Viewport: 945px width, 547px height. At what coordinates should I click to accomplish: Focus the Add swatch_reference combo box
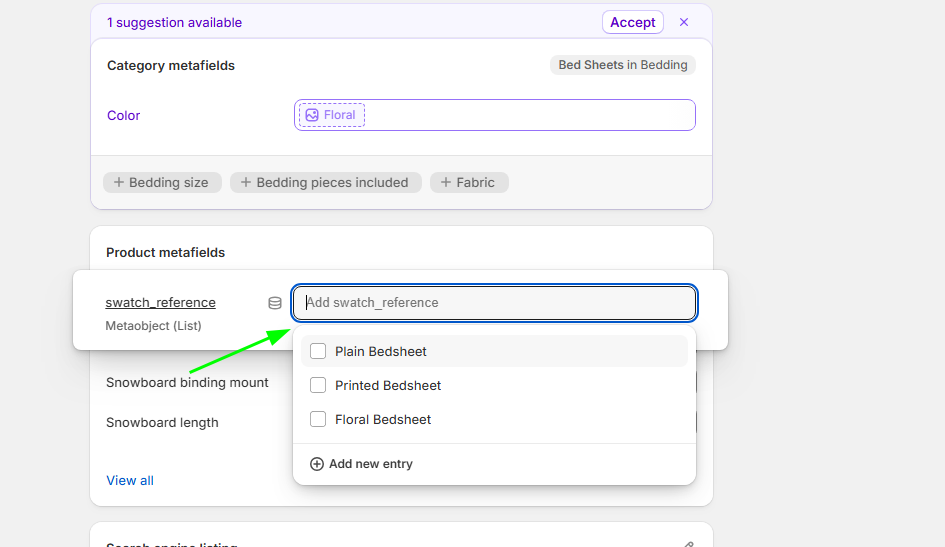495,303
